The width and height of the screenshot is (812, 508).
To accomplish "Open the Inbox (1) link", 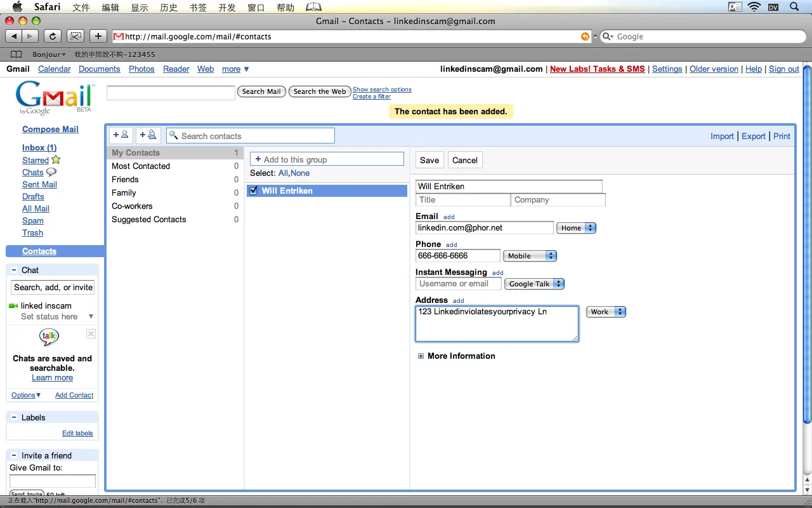I will pyautogui.click(x=39, y=147).
